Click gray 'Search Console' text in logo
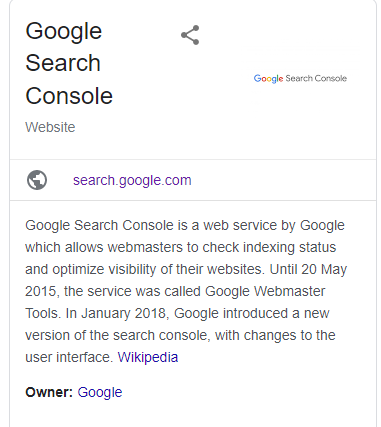The image size is (381, 427). (x=316, y=78)
